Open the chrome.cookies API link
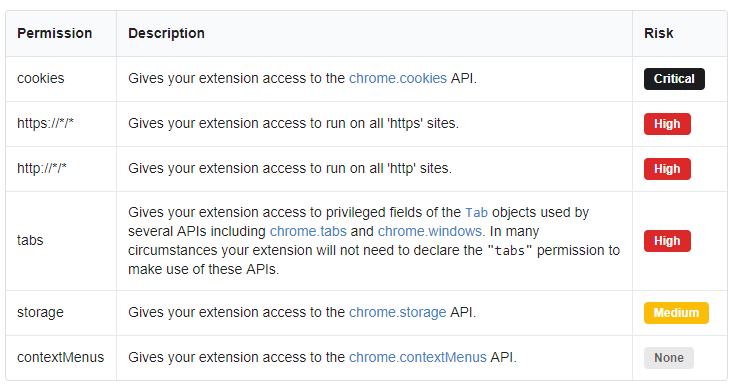 [398, 78]
